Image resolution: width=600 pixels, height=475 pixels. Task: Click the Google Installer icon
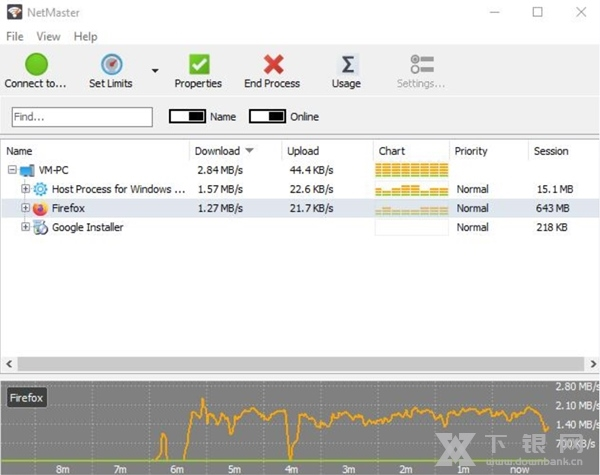pos(40,228)
